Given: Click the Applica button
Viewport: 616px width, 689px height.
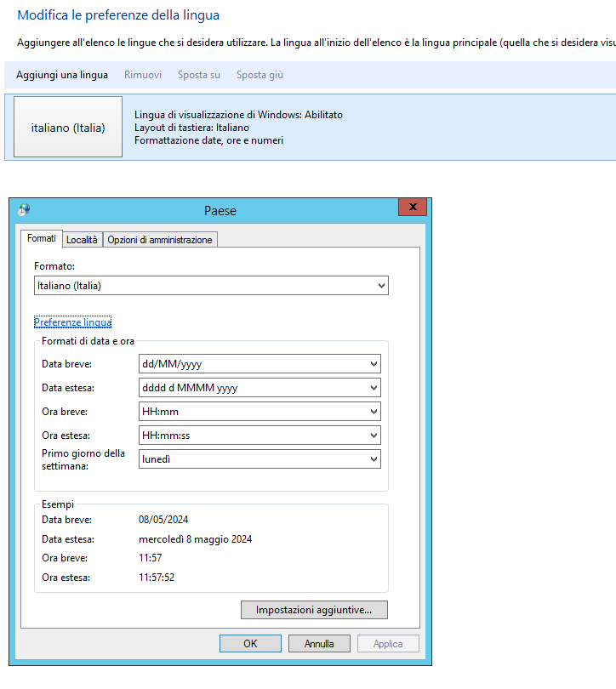Looking at the screenshot, I should (388, 644).
